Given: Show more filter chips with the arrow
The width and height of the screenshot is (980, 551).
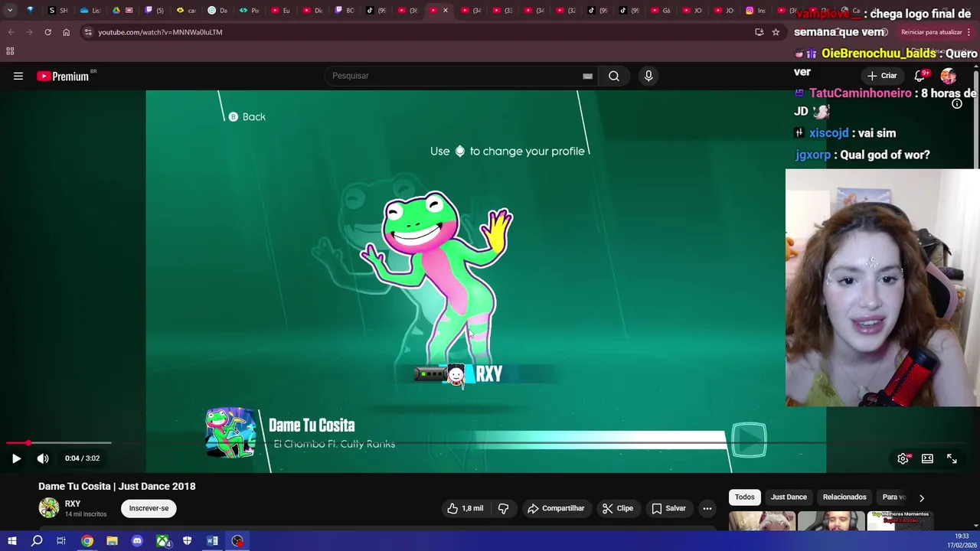Looking at the screenshot, I should (922, 497).
